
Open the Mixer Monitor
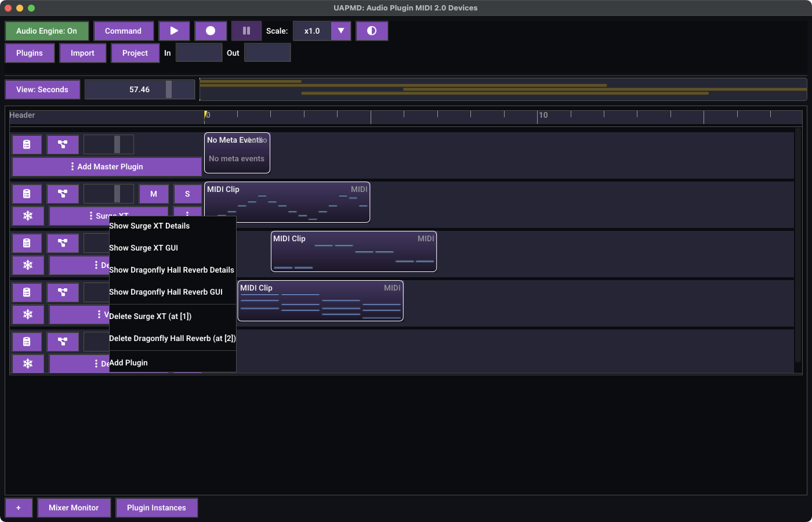point(74,507)
